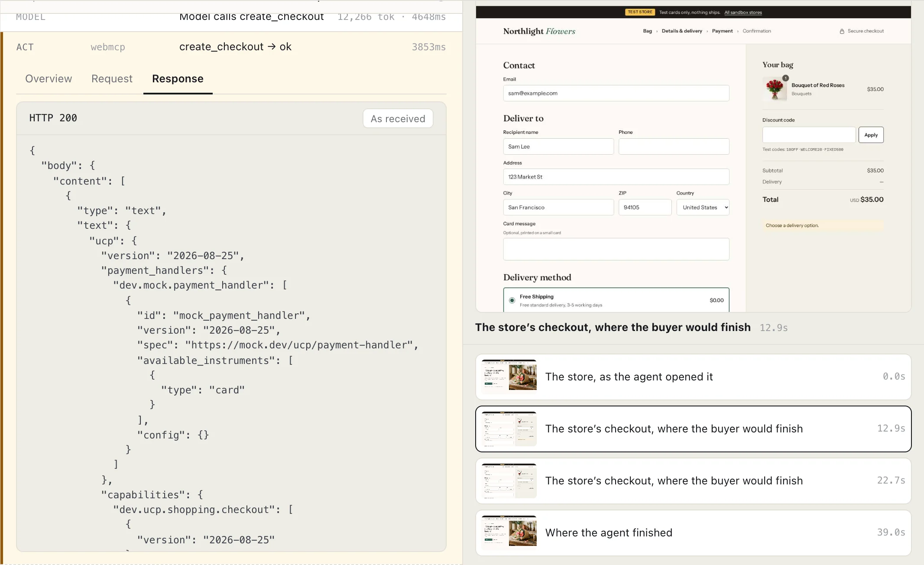Click thumbnail of the 39.0s step
This screenshot has width=924, height=565.
509,533
